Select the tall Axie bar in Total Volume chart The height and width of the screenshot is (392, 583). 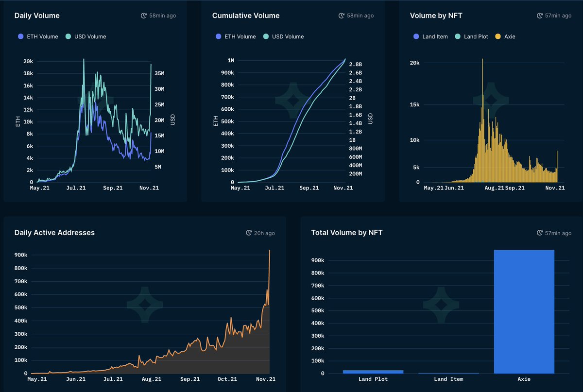click(x=524, y=311)
